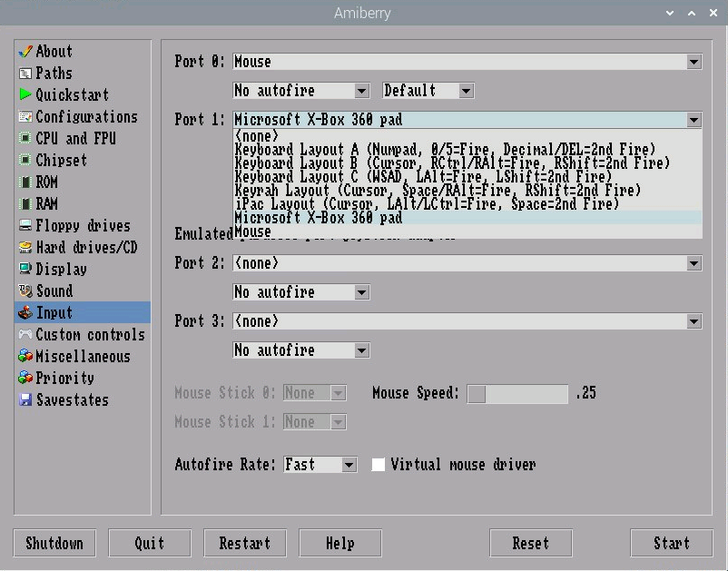The width and height of the screenshot is (728, 571).
Task: Click the Restart button
Action: click(x=244, y=543)
